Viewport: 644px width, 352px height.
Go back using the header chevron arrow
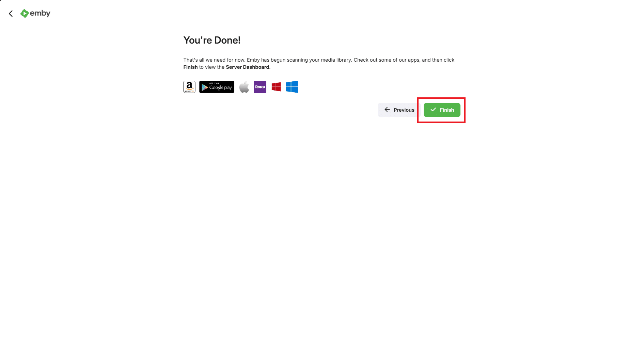11,14
